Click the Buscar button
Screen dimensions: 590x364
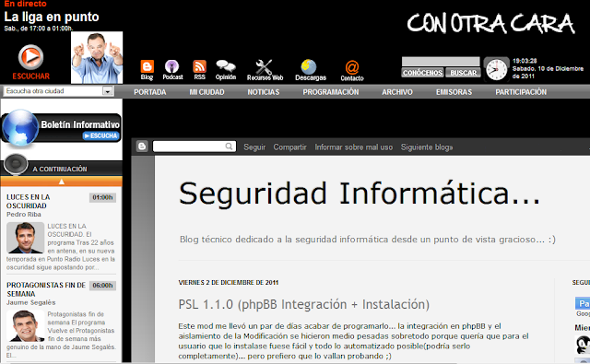[x=463, y=73]
